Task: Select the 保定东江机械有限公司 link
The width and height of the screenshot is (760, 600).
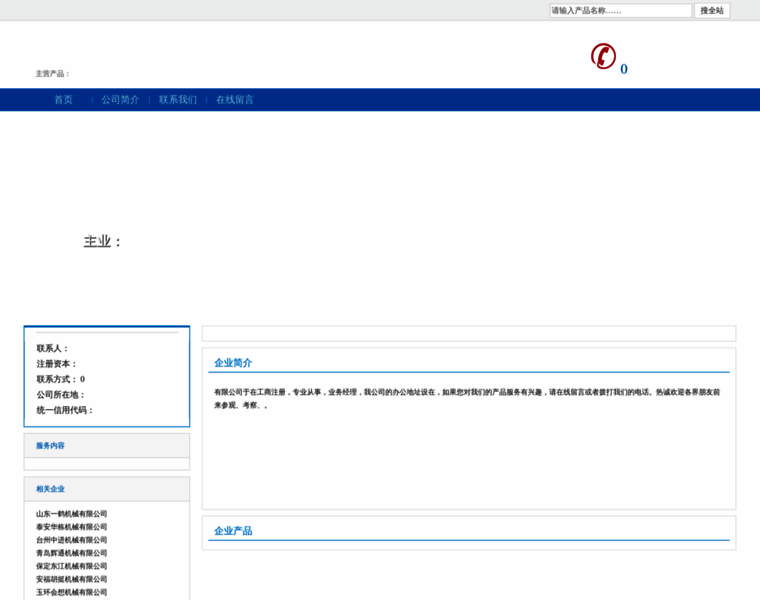Action: tap(72, 566)
